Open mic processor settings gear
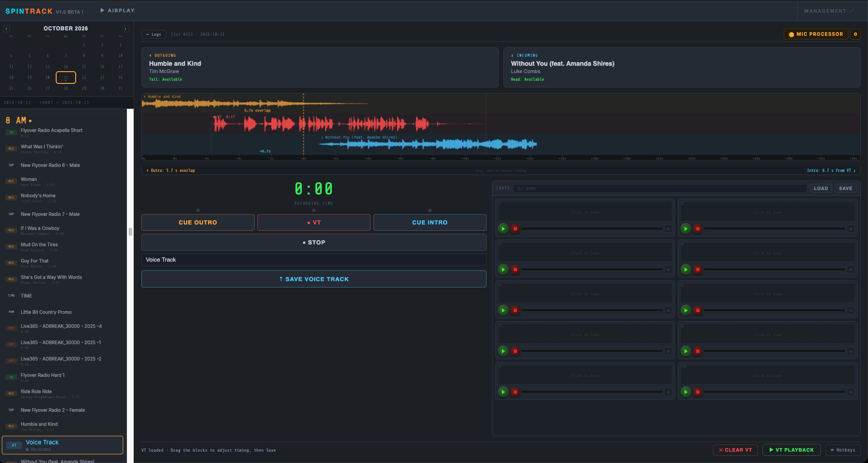This screenshot has width=868, height=463. pyautogui.click(x=855, y=34)
